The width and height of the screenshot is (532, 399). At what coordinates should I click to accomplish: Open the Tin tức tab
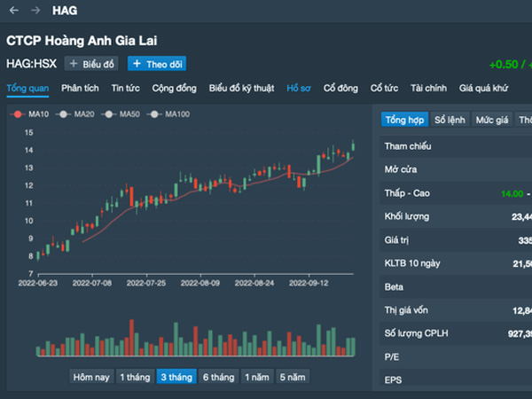pos(126,88)
